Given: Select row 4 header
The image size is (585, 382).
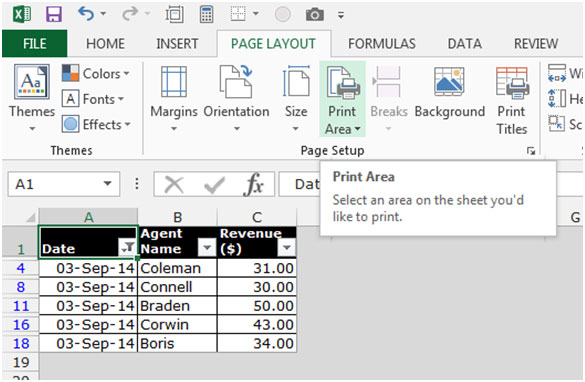Looking at the screenshot, I should pos(21,268).
